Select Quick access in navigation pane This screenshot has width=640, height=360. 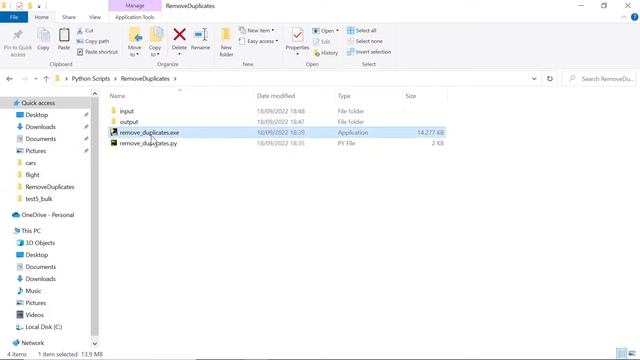point(38,103)
